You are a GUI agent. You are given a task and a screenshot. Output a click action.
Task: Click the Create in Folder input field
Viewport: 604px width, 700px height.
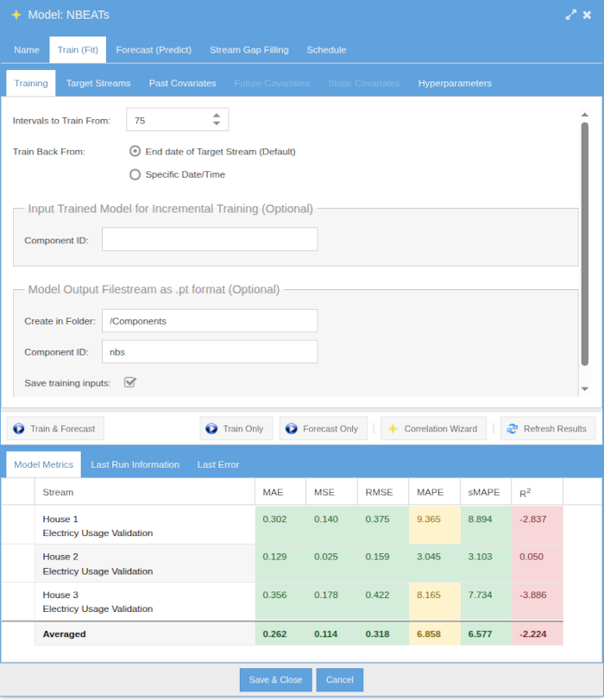pyautogui.click(x=210, y=320)
